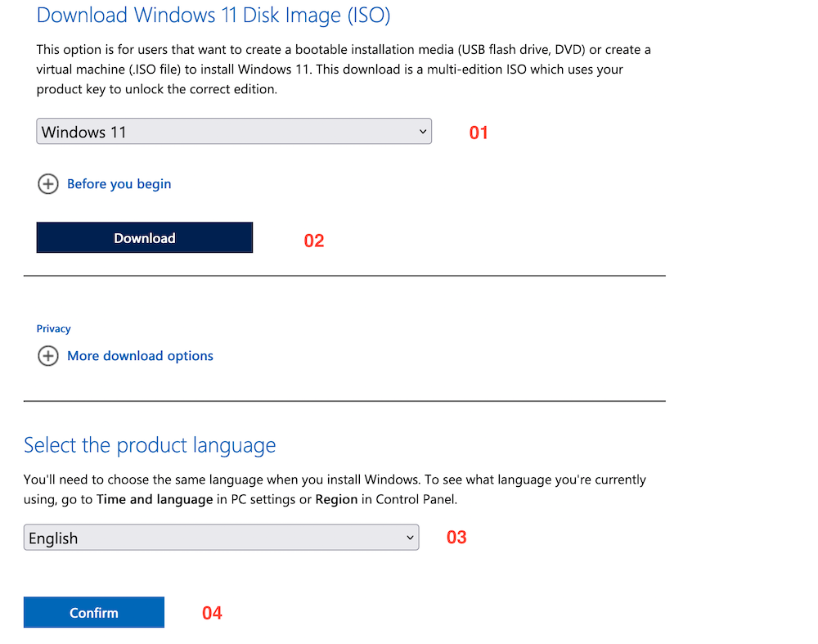The image size is (818, 644).
Task: Click the circle-plus icon beside Before you begin
Action: click(x=48, y=184)
